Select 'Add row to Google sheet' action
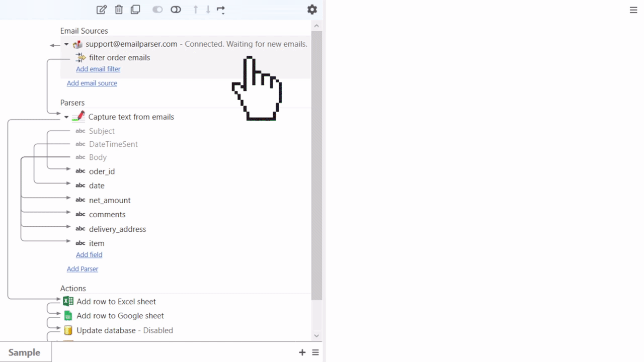Image resolution: width=644 pixels, height=362 pixels. tap(120, 316)
